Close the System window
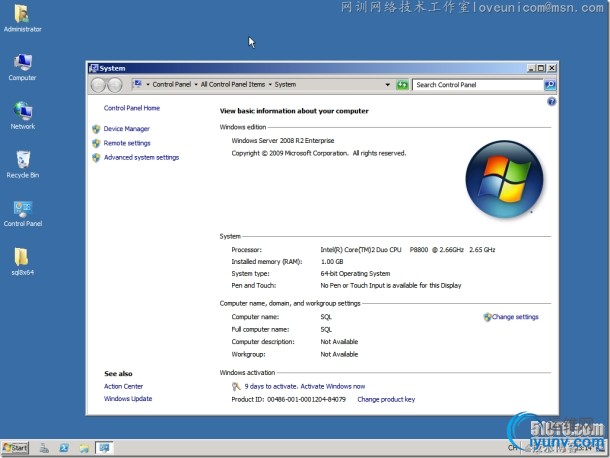 coord(552,68)
